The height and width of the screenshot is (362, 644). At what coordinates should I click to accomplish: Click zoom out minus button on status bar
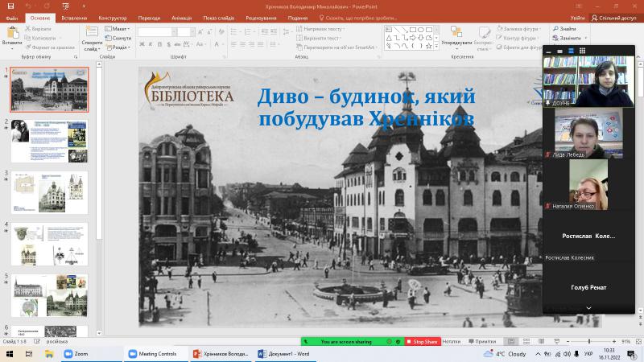(x=568, y=341)
